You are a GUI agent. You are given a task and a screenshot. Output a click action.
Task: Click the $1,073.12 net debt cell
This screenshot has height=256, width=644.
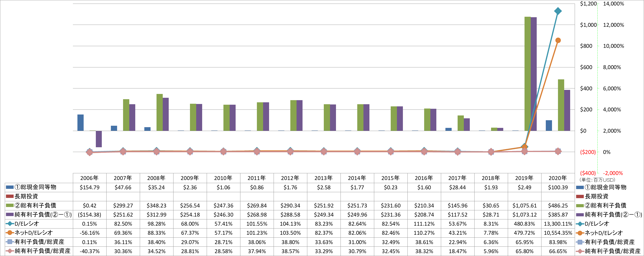525,214
